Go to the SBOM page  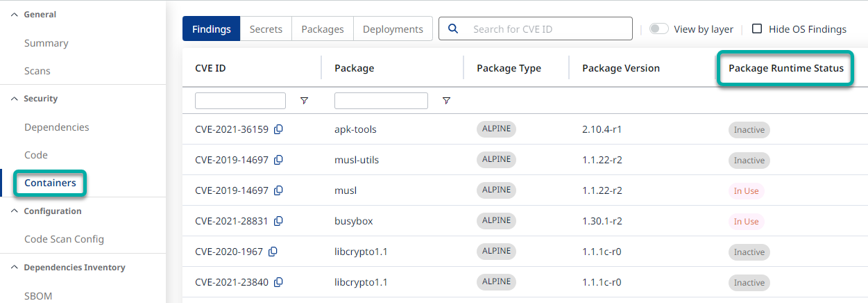click(x=38, y=295)
